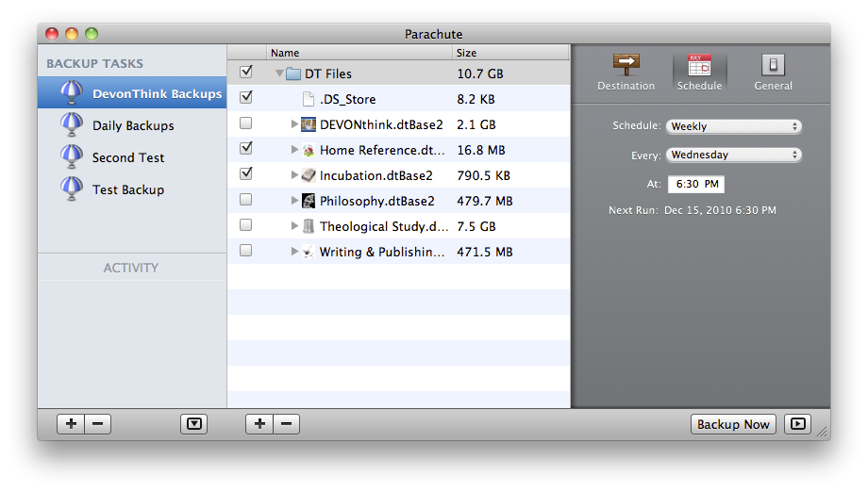The width and height of the screenshot is (868, 492).
Task: Sort the file list by Size column
Action: pyautogui.click(x=510, y=53)
